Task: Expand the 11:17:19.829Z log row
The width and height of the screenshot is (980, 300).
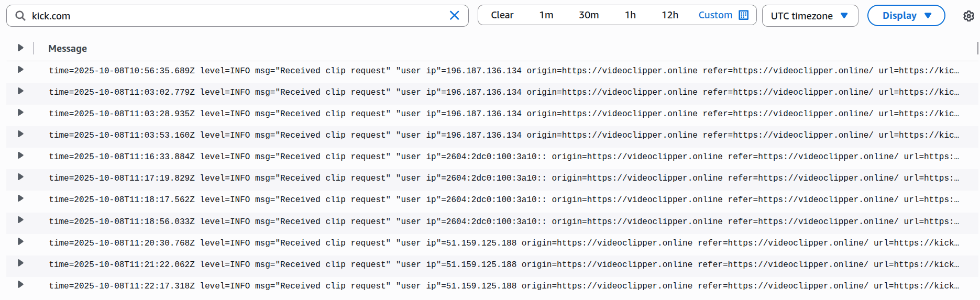Action: pyautogui.click(x=20, y=177)
